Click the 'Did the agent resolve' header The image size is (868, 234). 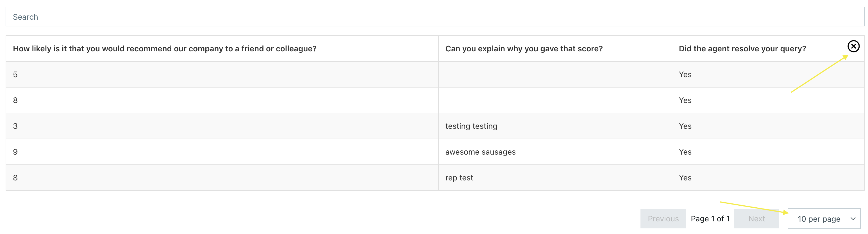[x=742, y=49]
